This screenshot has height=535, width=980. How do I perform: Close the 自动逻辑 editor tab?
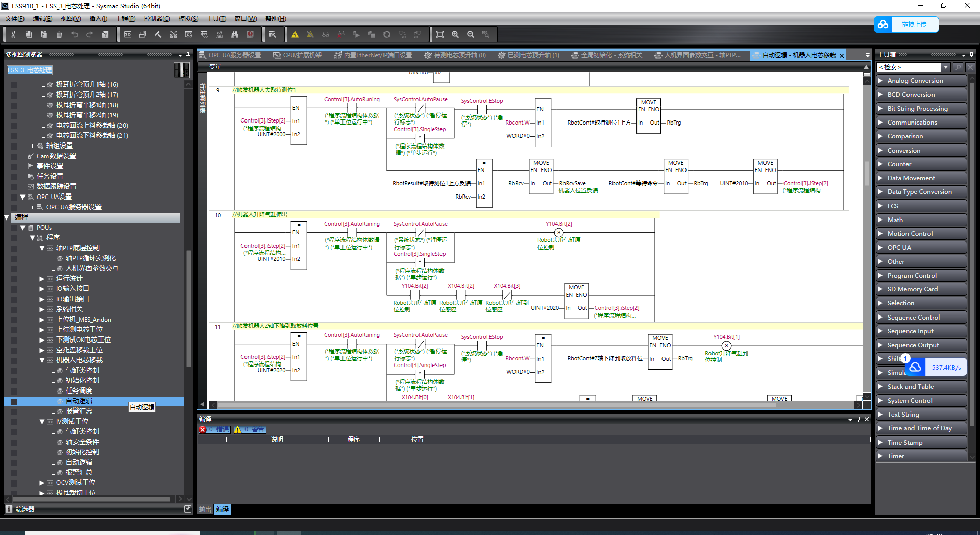842,56
